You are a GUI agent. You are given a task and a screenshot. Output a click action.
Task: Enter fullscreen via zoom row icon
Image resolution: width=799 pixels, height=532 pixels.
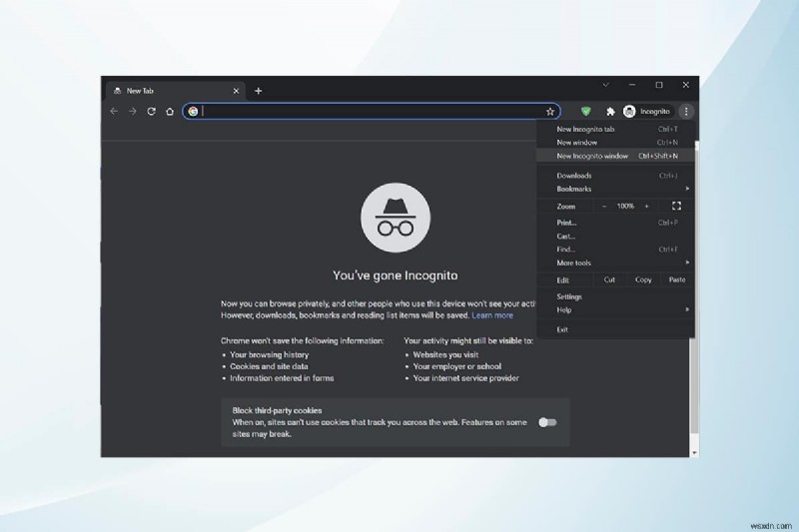coord(676,207)
